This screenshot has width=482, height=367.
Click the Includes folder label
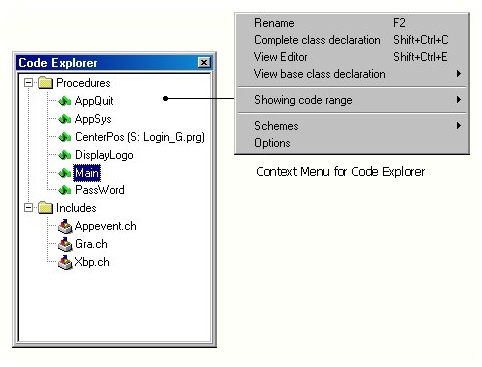[76, 208]
